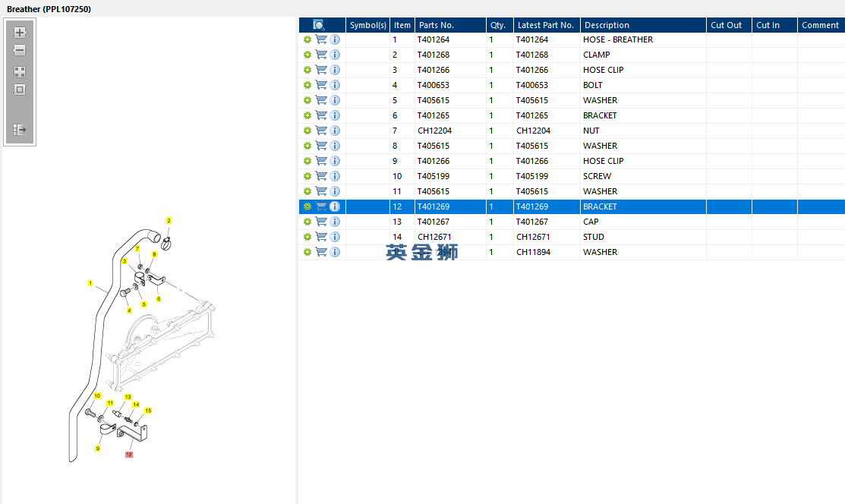Open info for SCREW T405199
The height and width of the screenshot is (504, 845).
pyautogui.click(x=335, y=176)
